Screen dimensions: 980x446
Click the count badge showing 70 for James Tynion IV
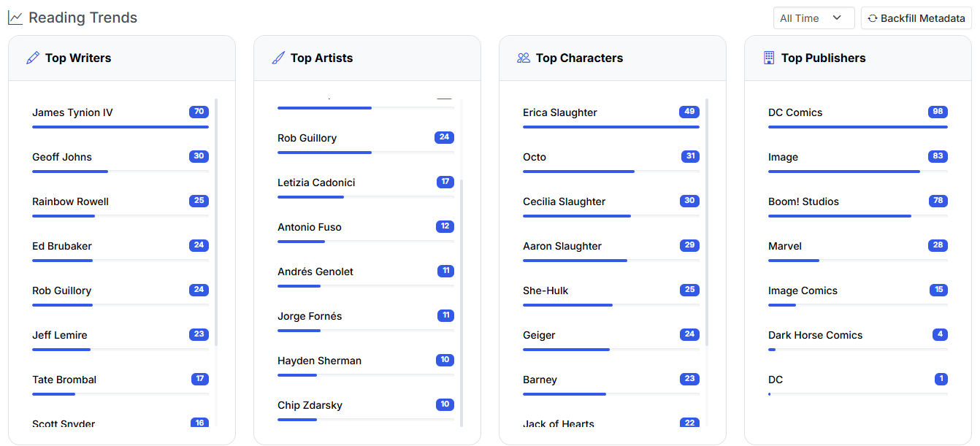pos(199,112)
